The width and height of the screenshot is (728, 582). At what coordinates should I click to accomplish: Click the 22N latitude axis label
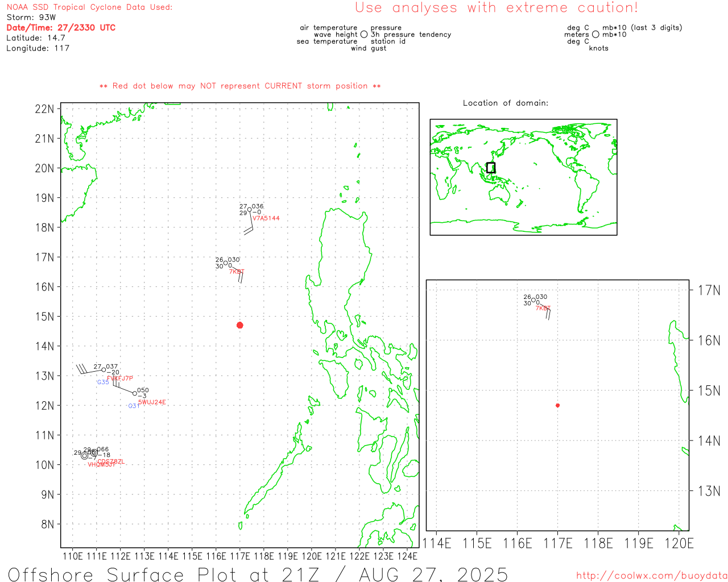click(45, 109)
